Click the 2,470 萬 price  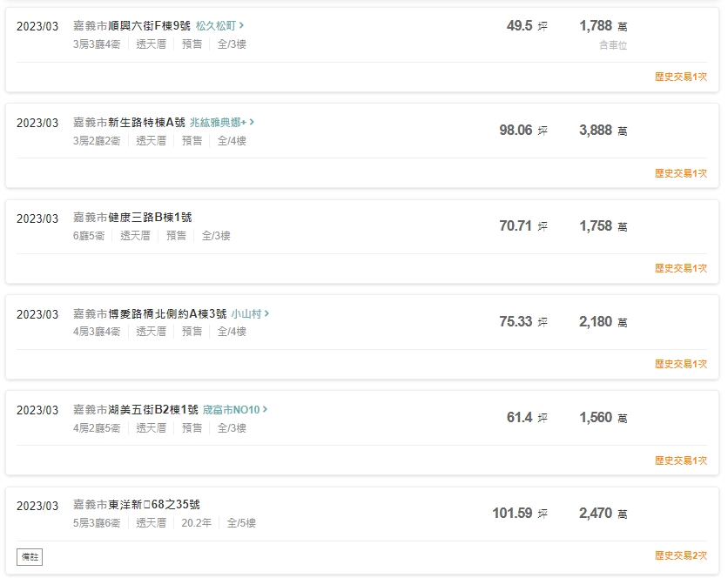pos(603,514)
